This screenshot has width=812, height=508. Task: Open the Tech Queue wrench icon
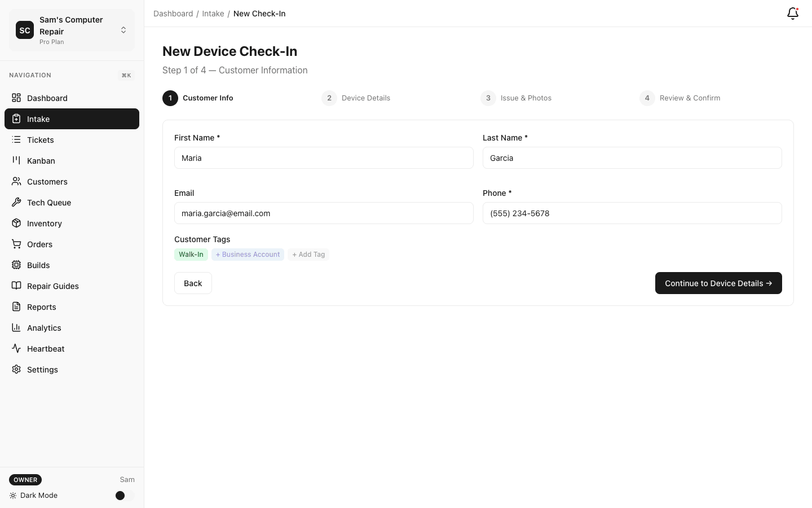click(16, 202)
